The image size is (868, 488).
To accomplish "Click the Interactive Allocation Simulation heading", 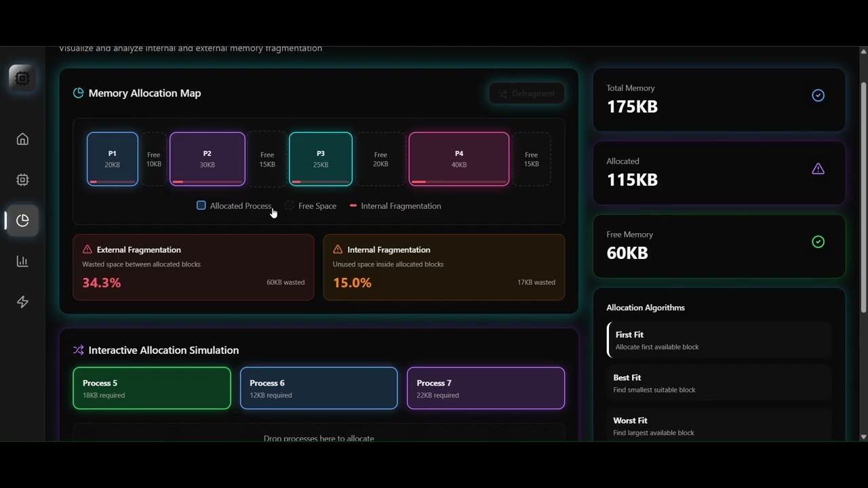I will 163,350.
